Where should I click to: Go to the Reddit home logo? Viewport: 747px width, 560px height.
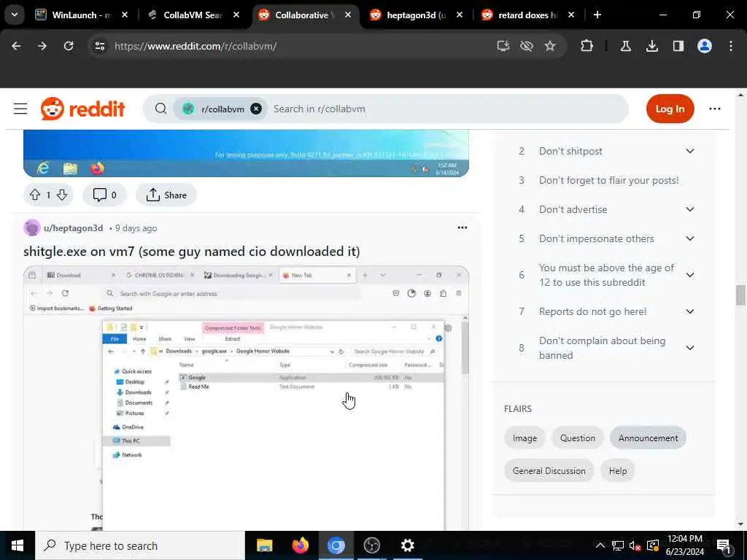pos(82,109)
